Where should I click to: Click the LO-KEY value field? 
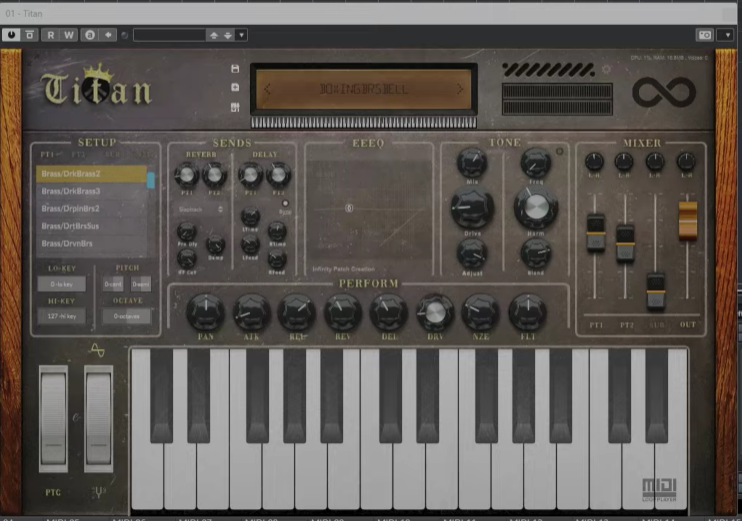click(x=62, y=284)
